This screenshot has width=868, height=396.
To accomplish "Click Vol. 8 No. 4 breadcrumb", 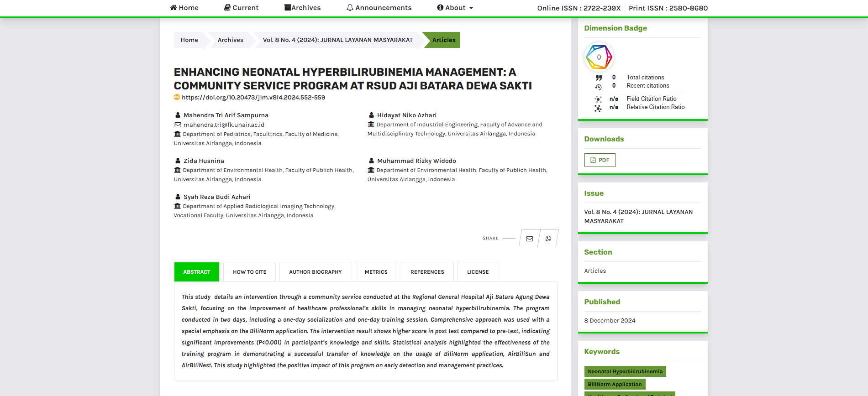I will (337, 40).
